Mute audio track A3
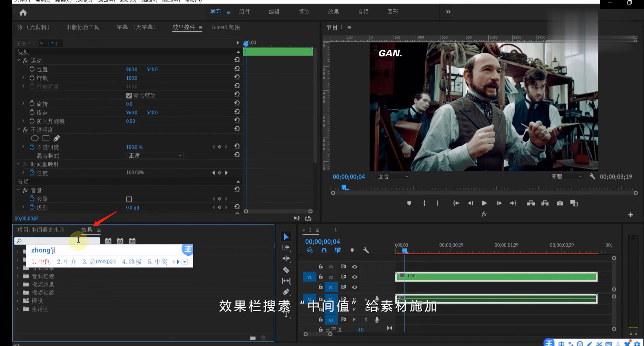Viewport: 644px width, 346px height. click(355, 320)
